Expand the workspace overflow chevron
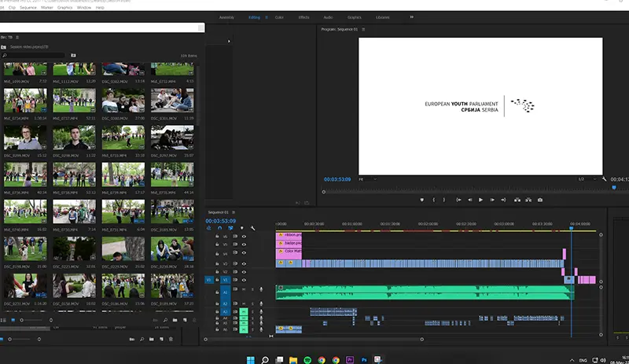629x364 pixels. pyautogui.click(x=411, y=17)
